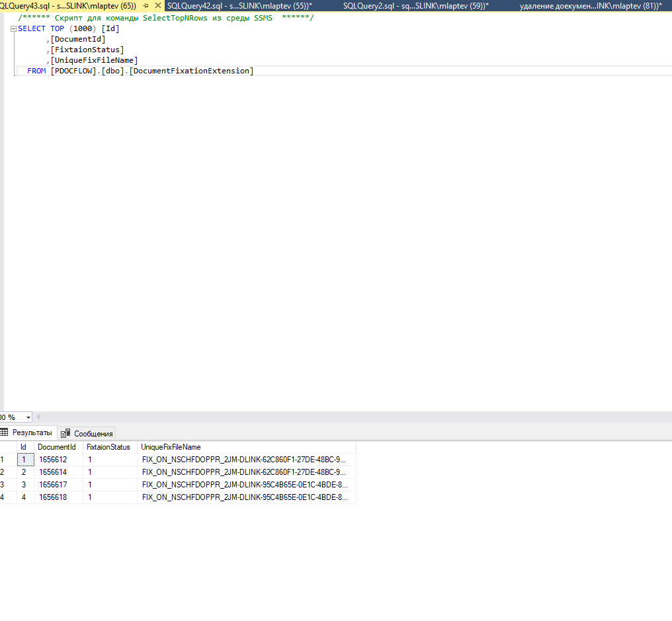Click the green SSMS comment line
Image resolution: width=672 pixels, height=621 pixels.
click(166, 18)
